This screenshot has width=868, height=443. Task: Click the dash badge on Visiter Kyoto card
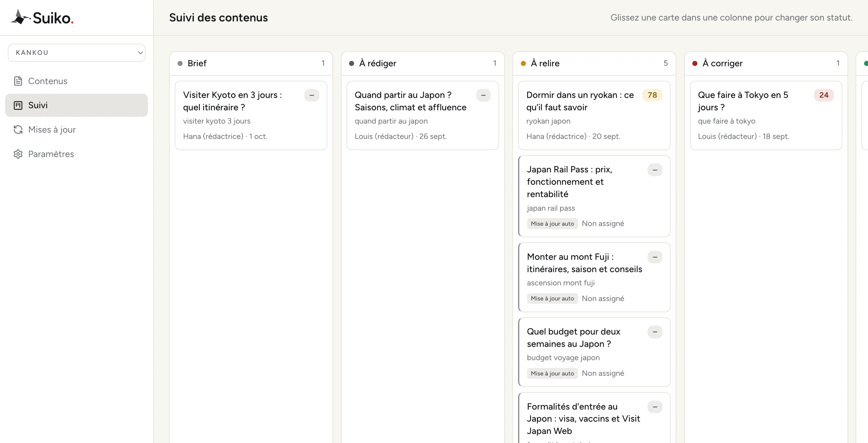312,95
